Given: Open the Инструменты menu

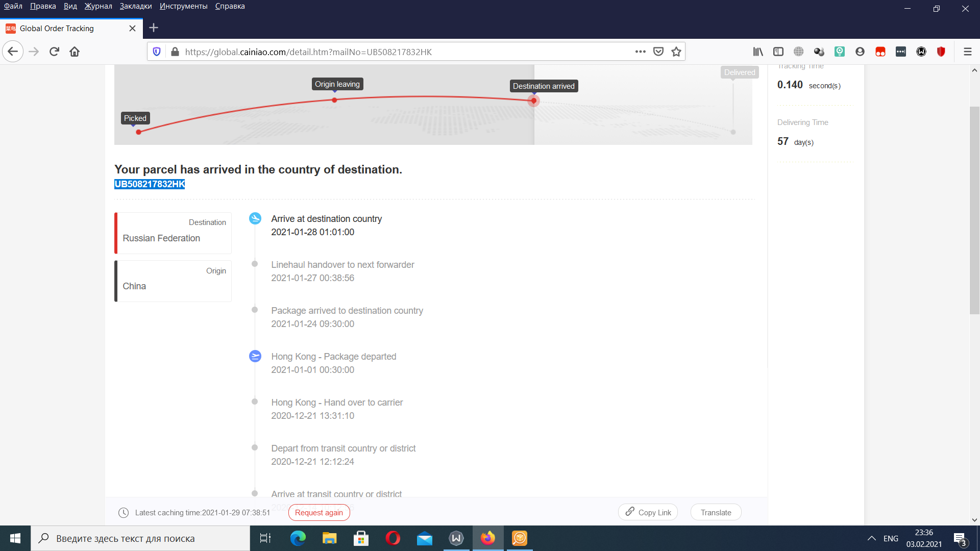Looking at the screenshot, I should (184, 6).
